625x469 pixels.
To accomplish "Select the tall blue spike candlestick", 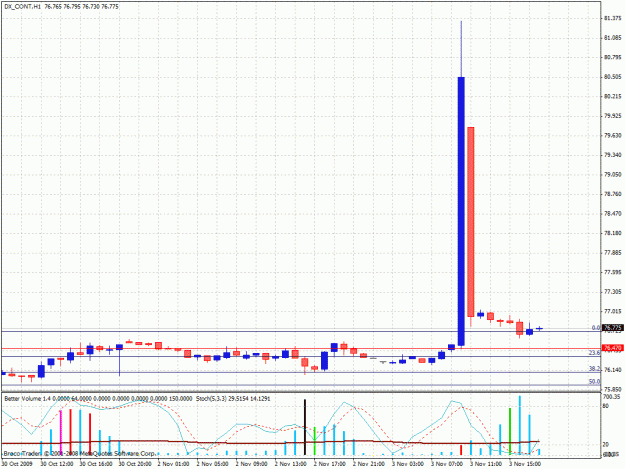I will click(461, 211).
